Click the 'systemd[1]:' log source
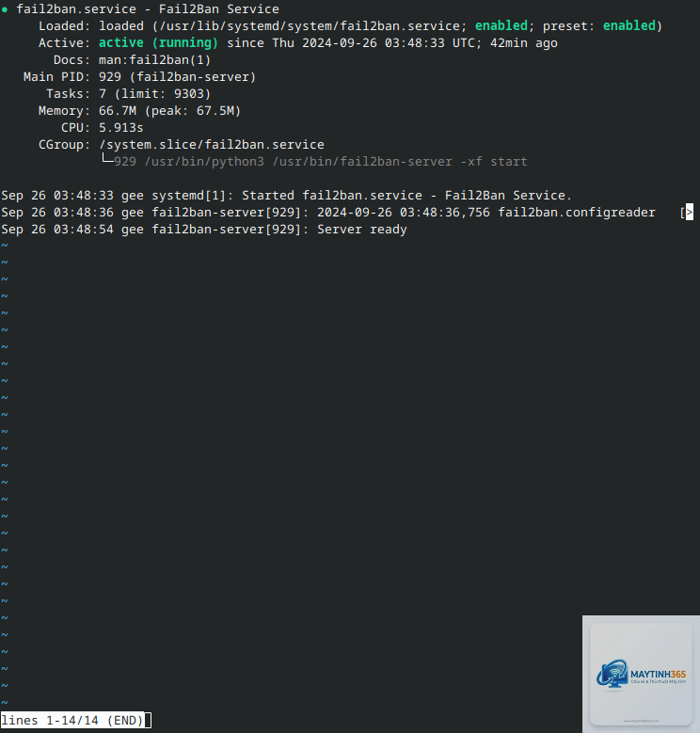The width and height of the screenshot is (700, 733). coord(193,196)
